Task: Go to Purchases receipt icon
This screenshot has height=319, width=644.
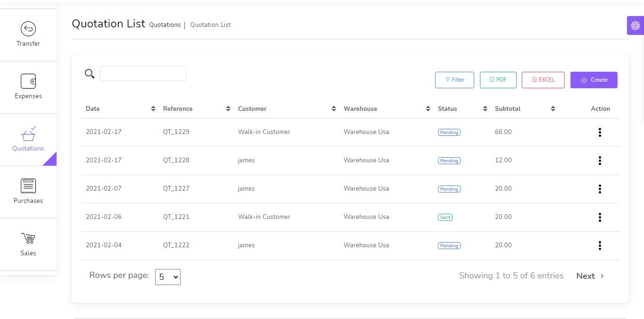Action: click(28, 186)
